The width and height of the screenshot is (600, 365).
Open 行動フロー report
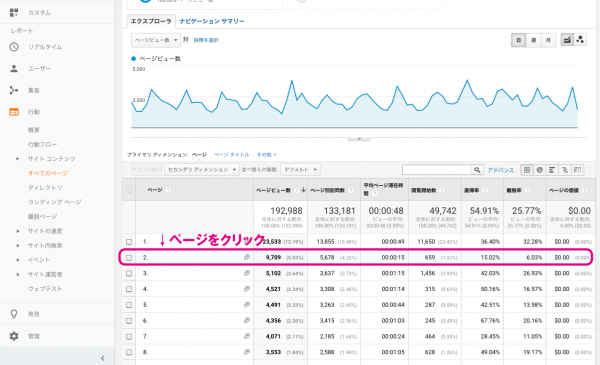[x=42, y=145]
